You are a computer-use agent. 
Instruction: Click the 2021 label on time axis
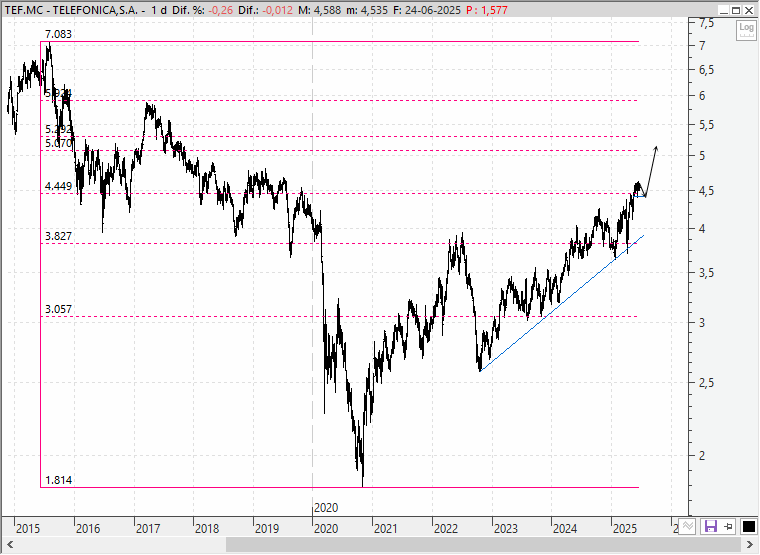[x=386, y=528]
